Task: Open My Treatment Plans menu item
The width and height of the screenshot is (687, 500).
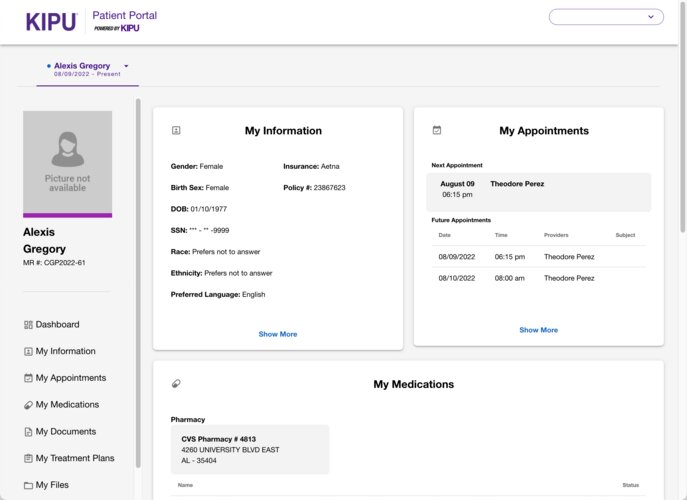Action: click(x=75, y=459)
